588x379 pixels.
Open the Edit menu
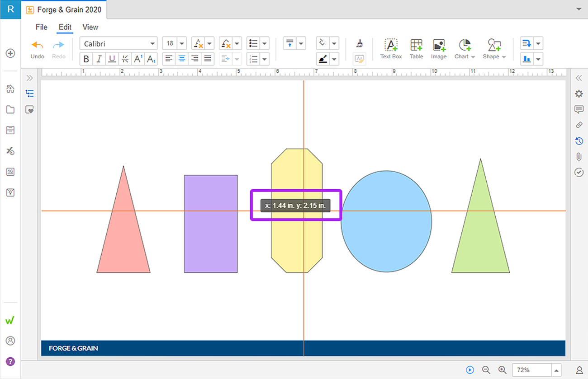click(x=65, y=27)
